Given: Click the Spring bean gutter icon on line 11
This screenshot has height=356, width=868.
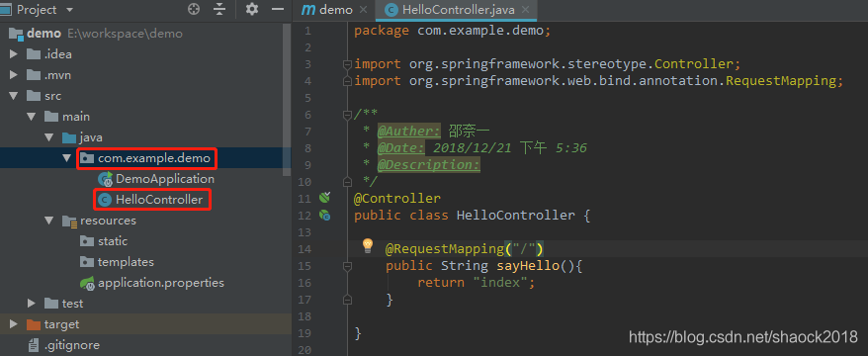Looking at the screenshot, I should click(x=325, y=197).
